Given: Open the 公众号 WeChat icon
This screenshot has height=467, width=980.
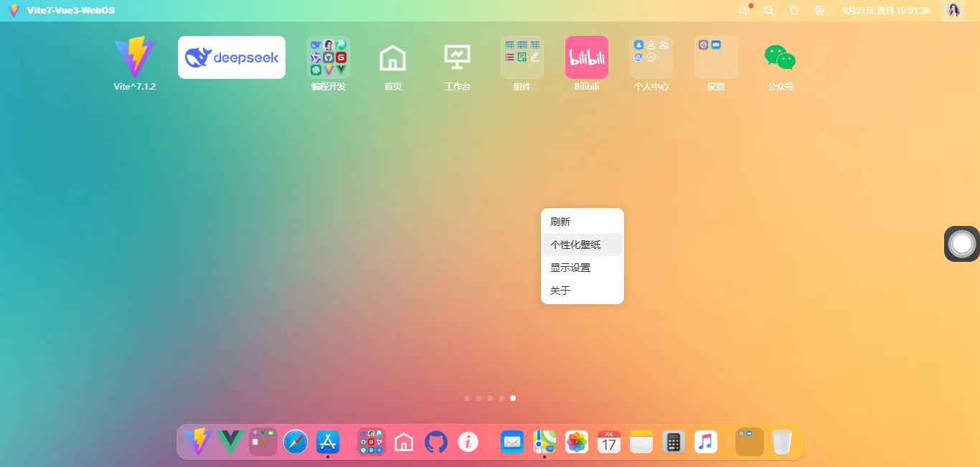Looking at the screenshot, I should pos(780,57).
